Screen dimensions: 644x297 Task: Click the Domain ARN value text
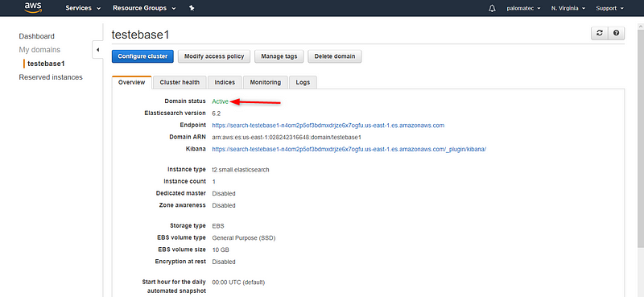287,137
